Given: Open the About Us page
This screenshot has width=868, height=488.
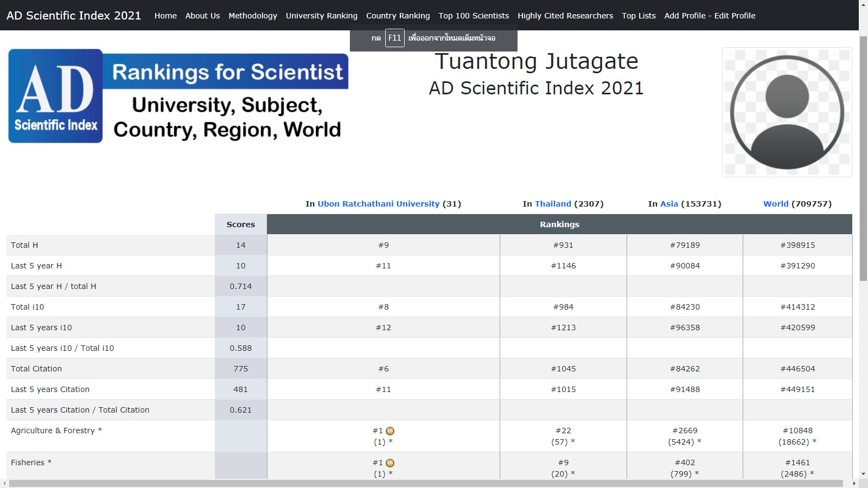Looking at the screenshot, I should click(202, 16).
